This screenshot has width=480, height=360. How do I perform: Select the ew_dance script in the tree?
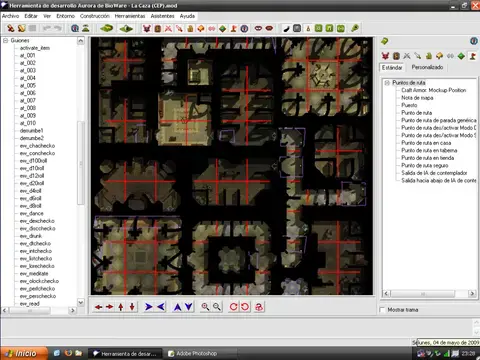pyautogui.click(x=32, y=213)
